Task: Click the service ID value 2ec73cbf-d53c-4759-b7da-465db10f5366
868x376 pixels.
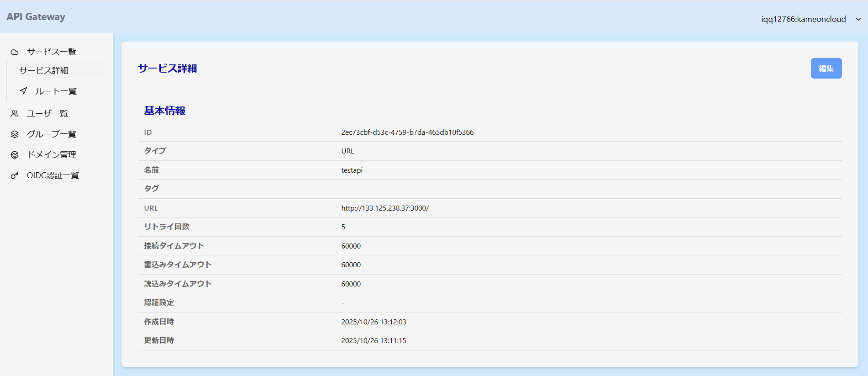Action: pyautogui.click(x=407, y=132)
